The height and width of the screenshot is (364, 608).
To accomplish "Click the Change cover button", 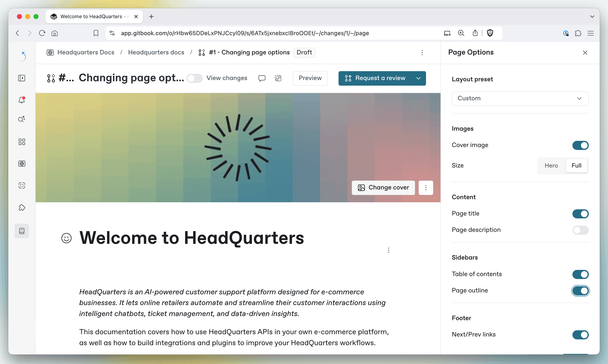I will coord(383,188).
